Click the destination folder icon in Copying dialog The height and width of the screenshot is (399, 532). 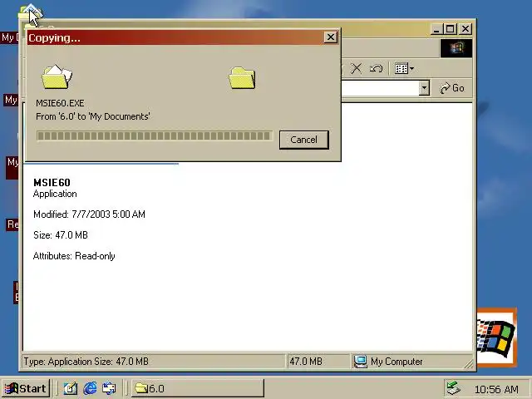(x=242, y=78)
